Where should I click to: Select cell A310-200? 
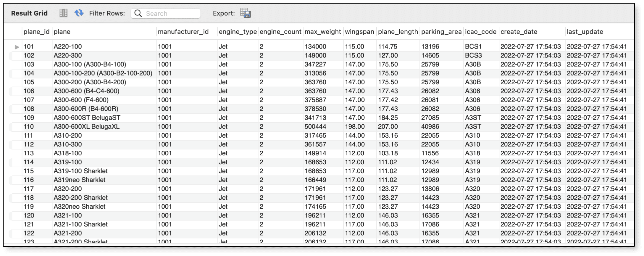point(68,135)
